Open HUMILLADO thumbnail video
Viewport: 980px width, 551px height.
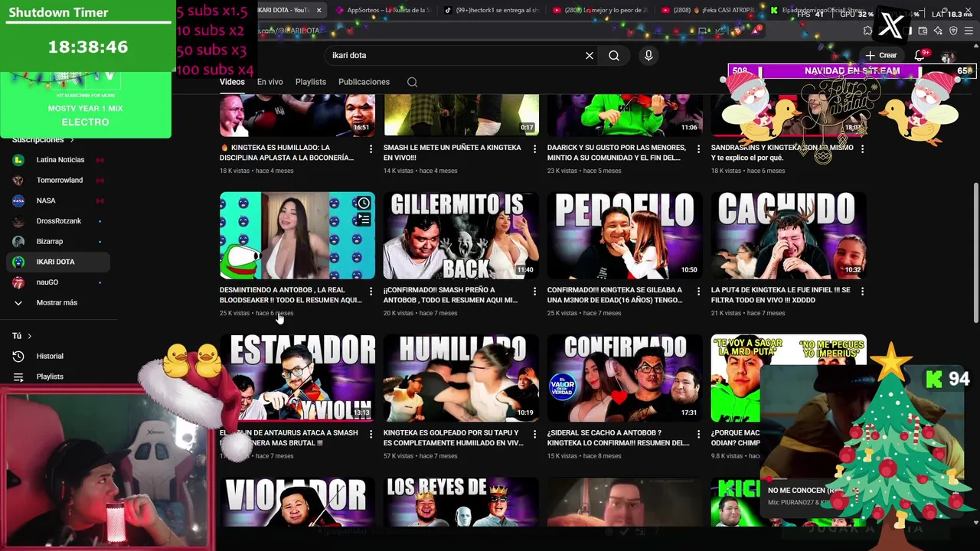pyautogui.click(x=461, y=378)
